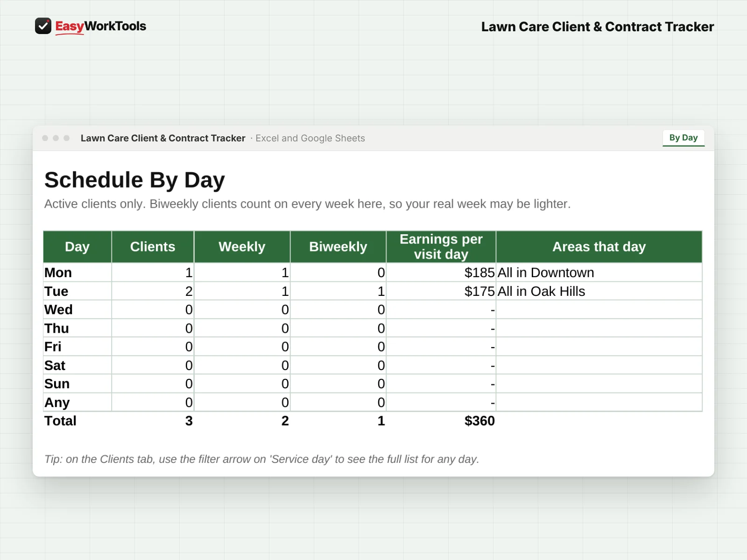Image resolution: width=747 pixels, height=560 pixels.
Task: Click the Excel and Google Sheets subtitle
Action: coord(310,138)
